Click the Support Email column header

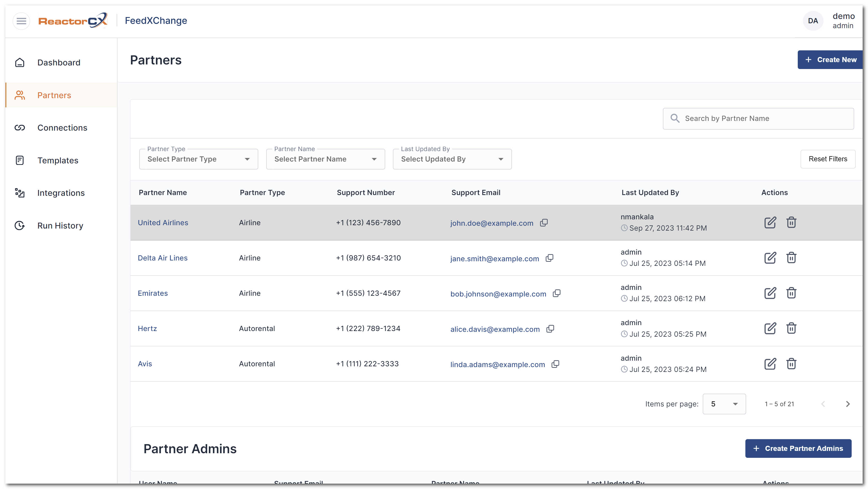tap(476, 192)
